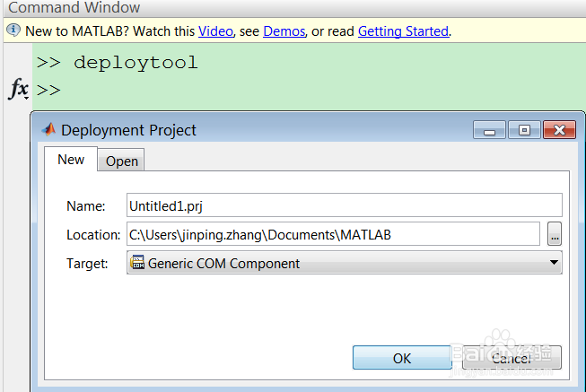Click the Location path field
The image size is (586, 392).
(333, 234)
